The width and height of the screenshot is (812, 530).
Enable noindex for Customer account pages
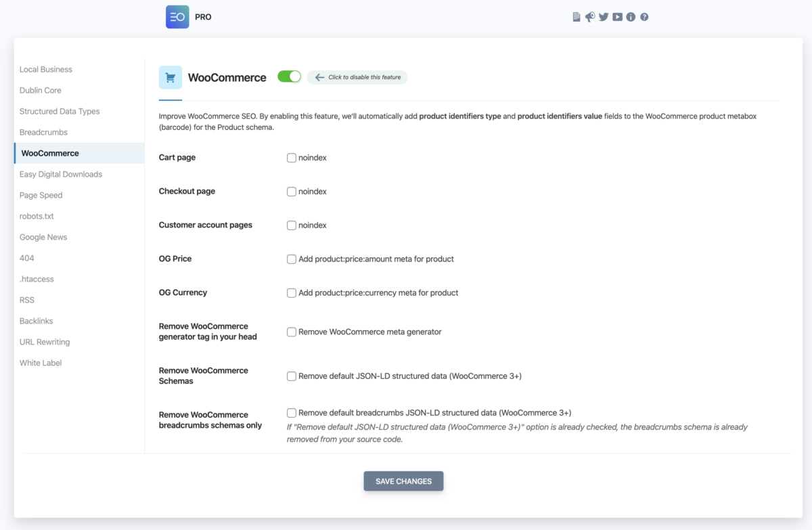pyautogui.click(x=292, y=225)
